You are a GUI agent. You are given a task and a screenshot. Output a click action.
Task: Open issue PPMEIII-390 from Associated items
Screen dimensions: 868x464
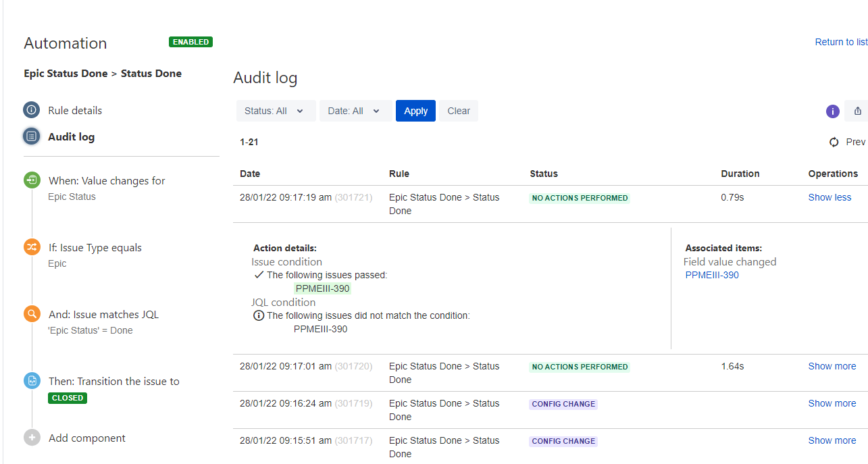click(x=712, y=275)
